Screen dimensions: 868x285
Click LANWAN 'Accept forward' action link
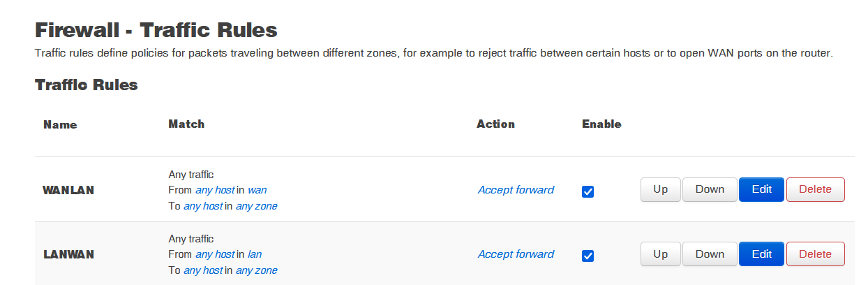pos(516,254)
